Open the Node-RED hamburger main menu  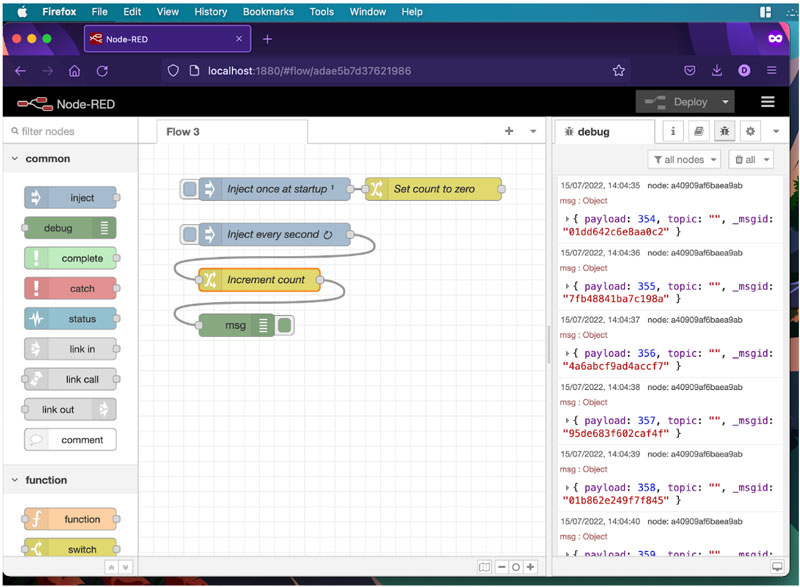tap(767, 102)
